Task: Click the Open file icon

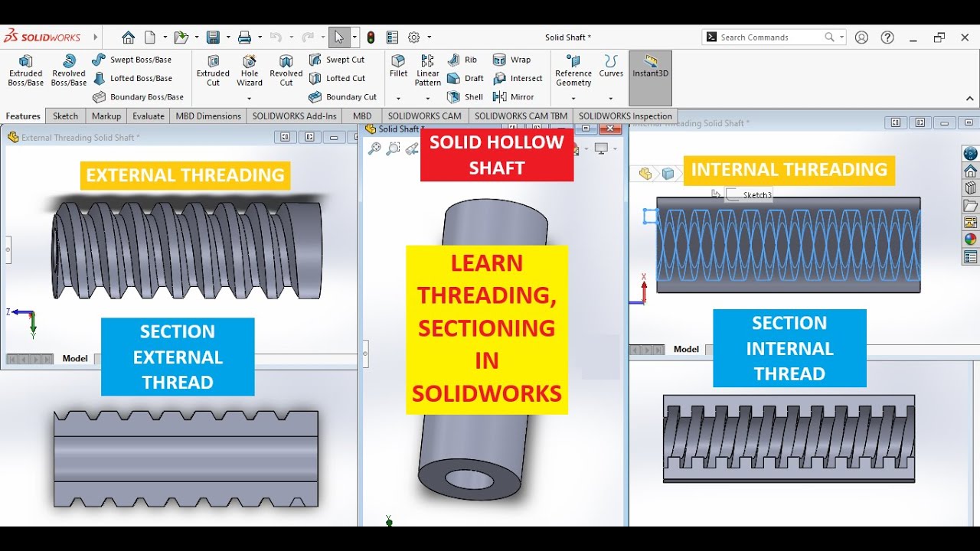Action: pyautogui.click(x=181, y=37)
